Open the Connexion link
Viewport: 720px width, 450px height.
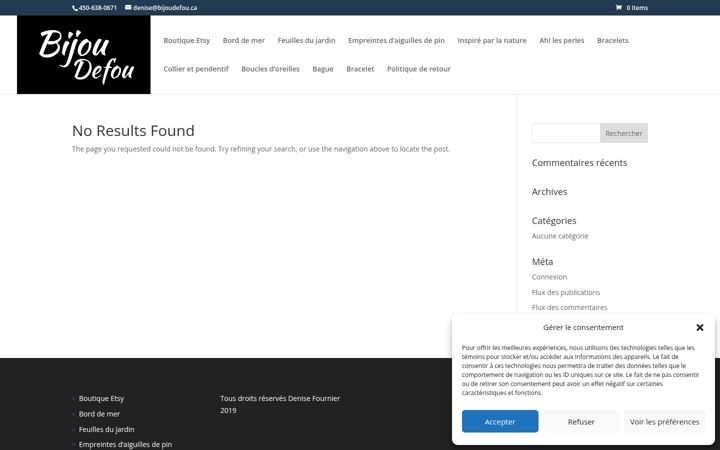[x=549, y=277]
